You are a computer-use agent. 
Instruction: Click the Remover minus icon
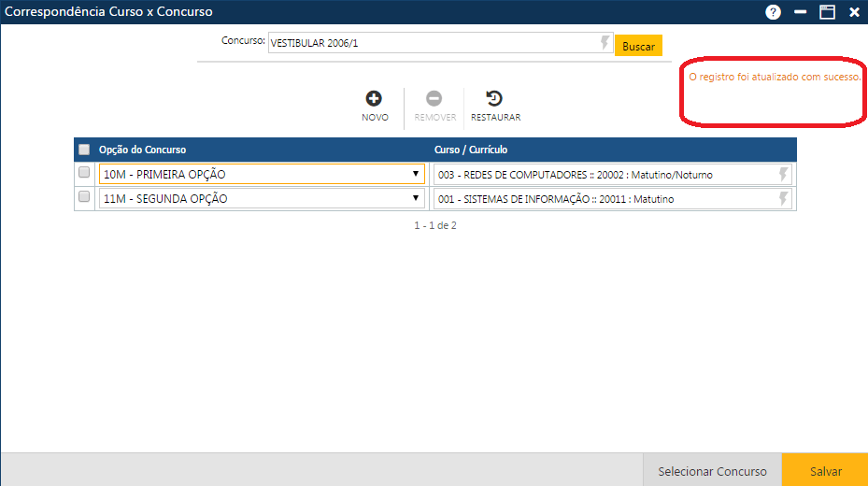pos(434,99)
